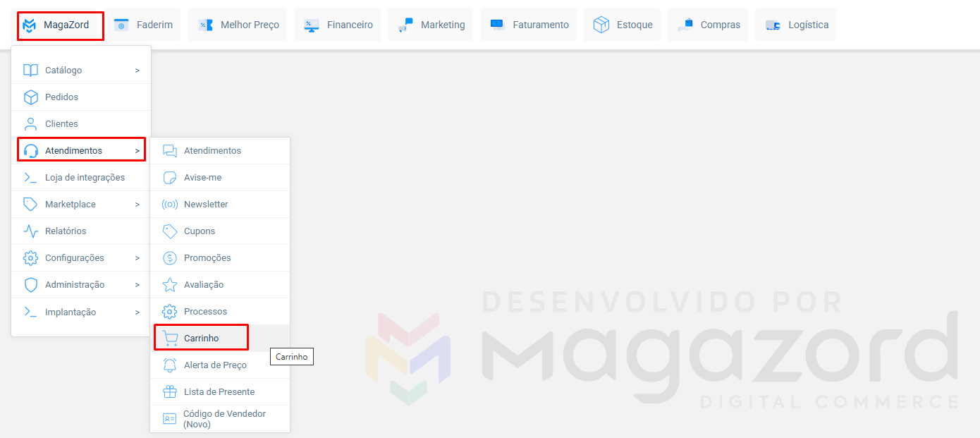980x438 pixels.
Task: Open Avaliação submenu entry
Action: pos(220,285)
